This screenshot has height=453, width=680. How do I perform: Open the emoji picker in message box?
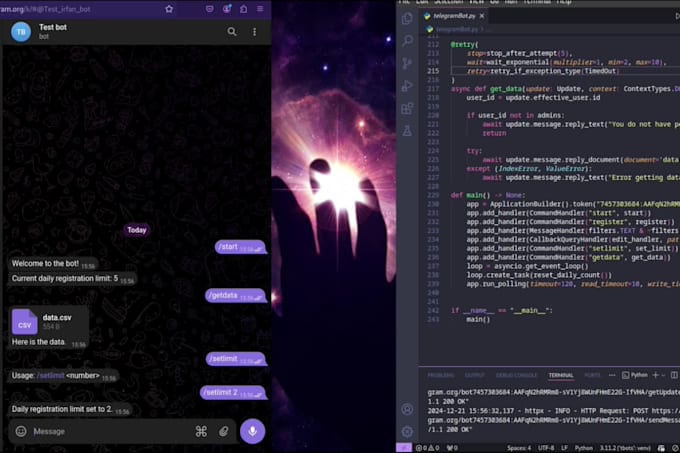click(21, 431)
